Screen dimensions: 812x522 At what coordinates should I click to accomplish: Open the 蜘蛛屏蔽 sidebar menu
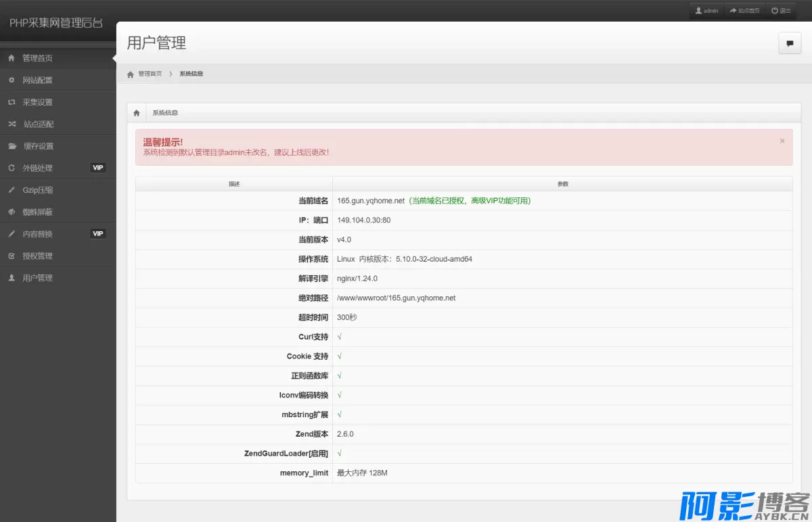pyautogui.click(x=37, y=212)
